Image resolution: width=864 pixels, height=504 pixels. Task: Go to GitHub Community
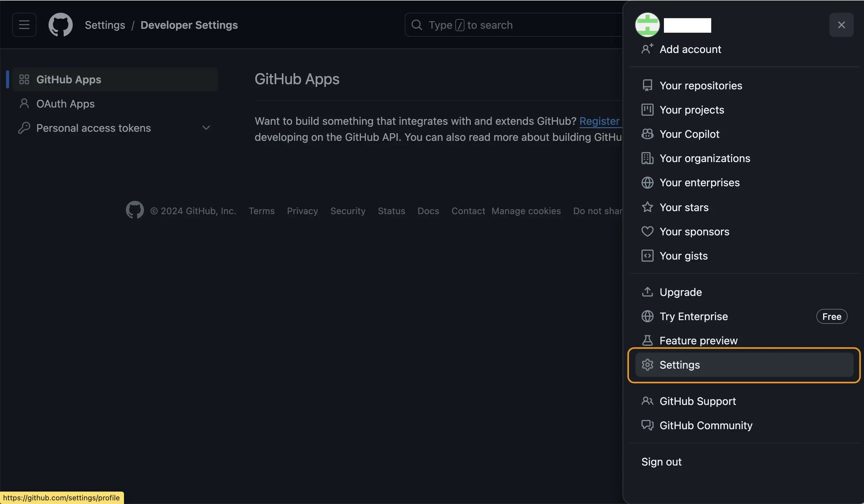tap(744, 425)
